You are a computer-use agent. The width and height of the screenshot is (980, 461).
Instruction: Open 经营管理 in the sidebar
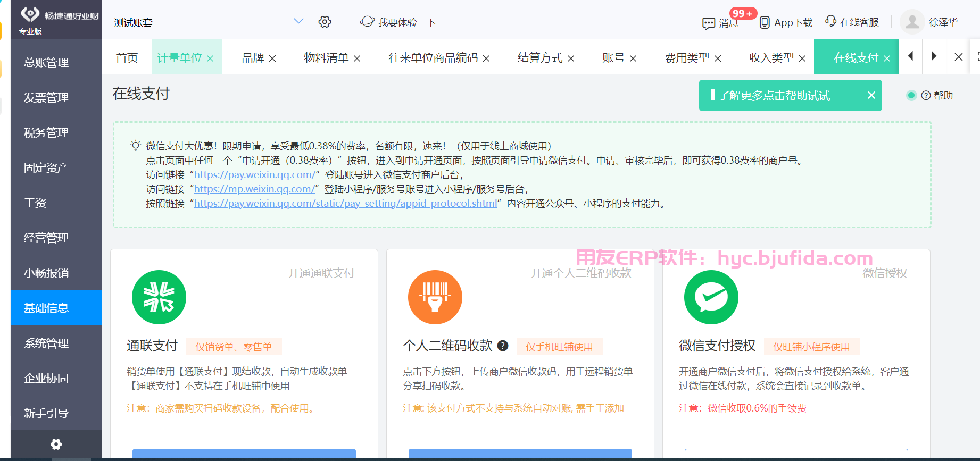(x=56, y=238)
